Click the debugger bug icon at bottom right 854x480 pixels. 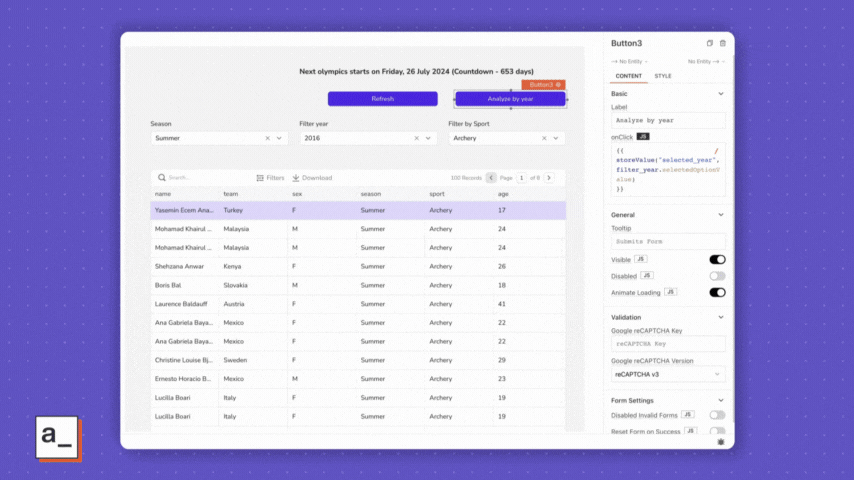pos(721,440)
